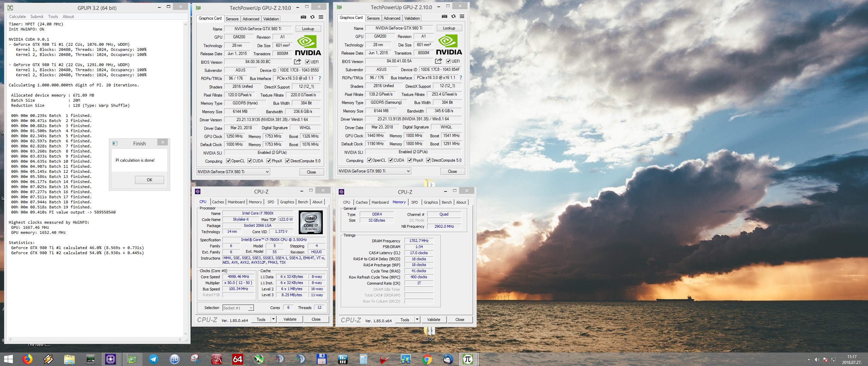The height and width of the screenshot is (366, 868).
Task: Show hidden tray icons arrow
Action: coord(809,360)
